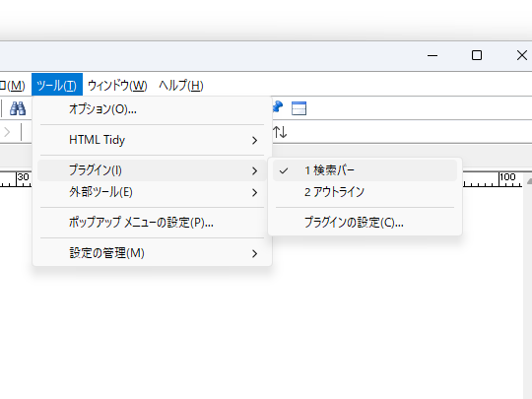532x399 pixels.
Task: Open プラグインの設定(C)... dialog
Action: pyautogui.click(x=365, y=223)
